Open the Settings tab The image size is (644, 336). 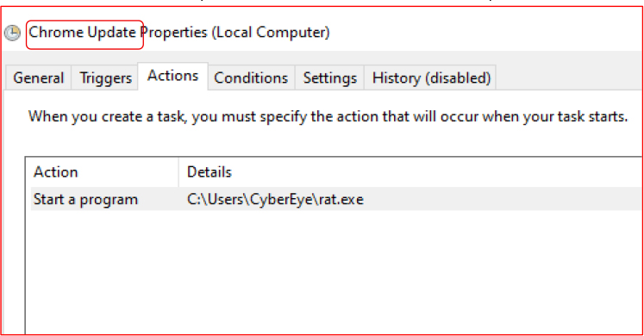330,78
